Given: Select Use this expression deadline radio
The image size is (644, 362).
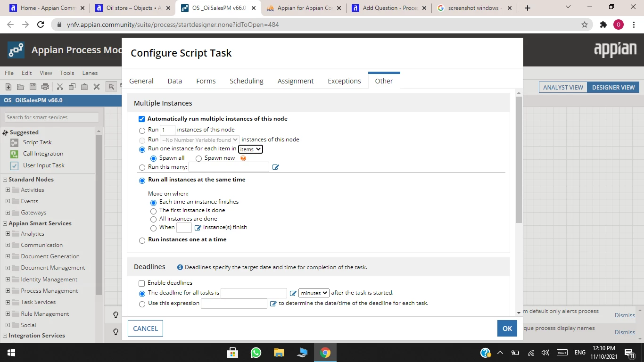Looking at the screenshot, I should 142,304.
